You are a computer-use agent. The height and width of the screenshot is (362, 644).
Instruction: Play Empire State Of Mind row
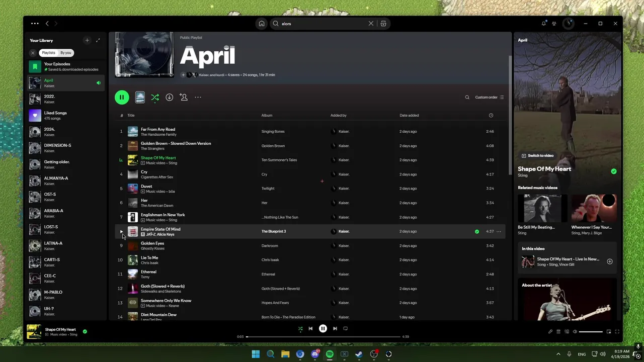[x=121, y=232]
